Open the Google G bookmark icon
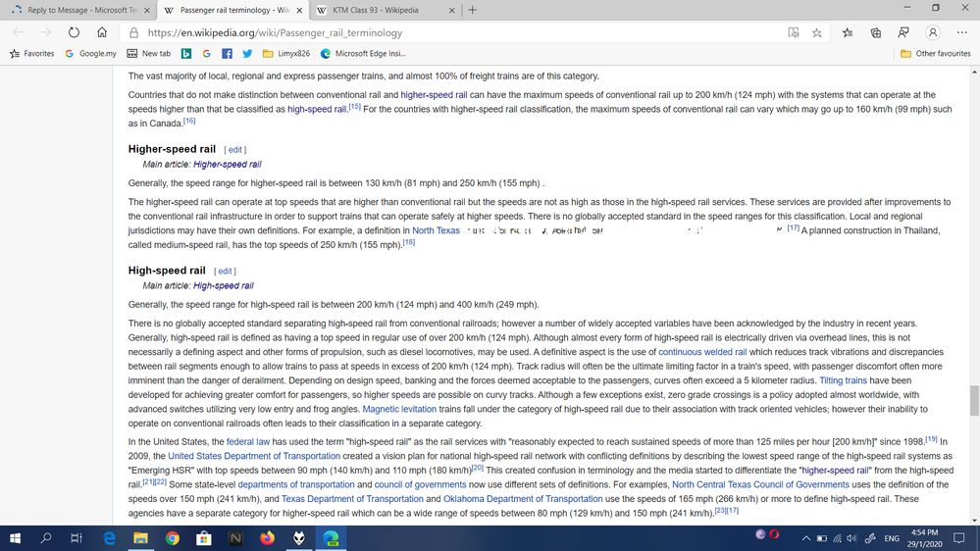The height and width of the screenshot is (551, 980). [x=206, y=54]
